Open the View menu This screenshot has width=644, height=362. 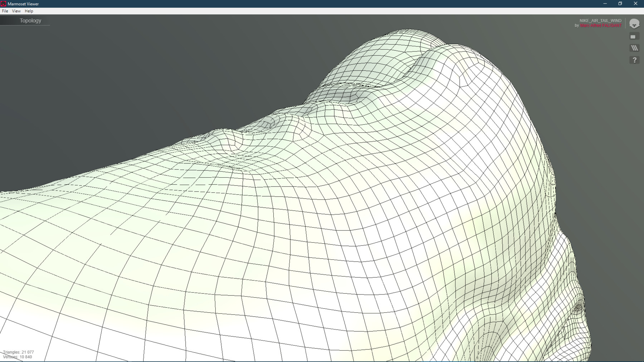16,11
